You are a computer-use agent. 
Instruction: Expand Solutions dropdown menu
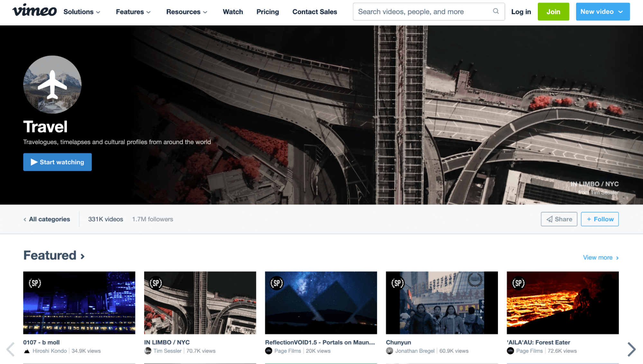coord(82,12)
